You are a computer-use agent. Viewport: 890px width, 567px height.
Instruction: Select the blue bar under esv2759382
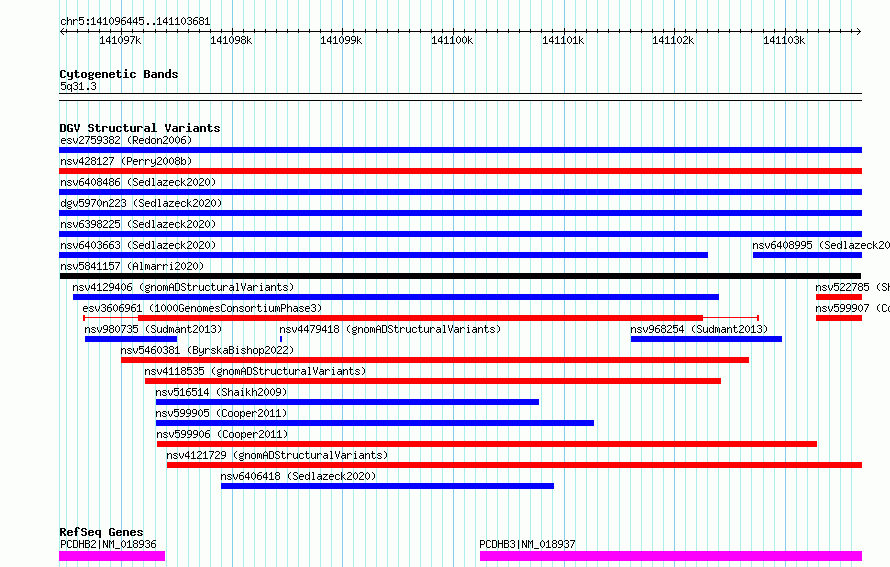(460, 150)
